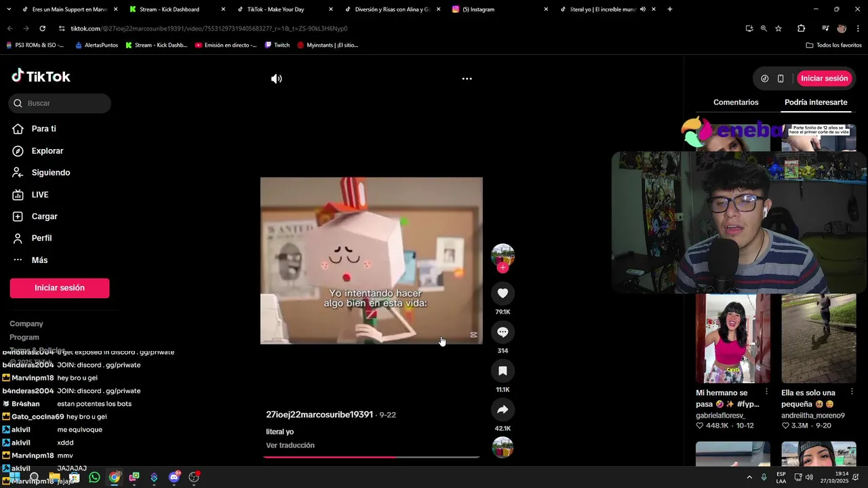
Task: Show hidden tray icons chevron
Action: coord(749,477)
